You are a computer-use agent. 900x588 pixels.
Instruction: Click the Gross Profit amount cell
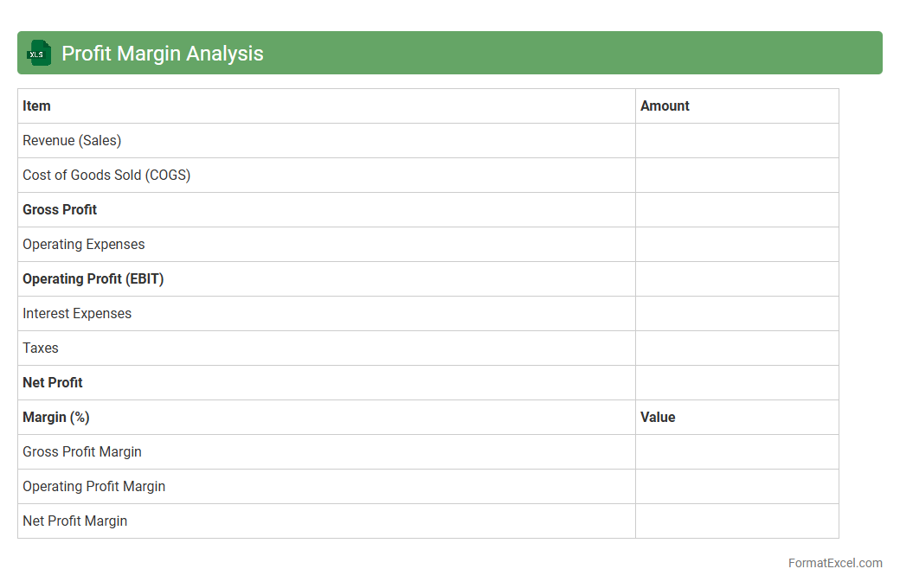click(x=736, y=210)
